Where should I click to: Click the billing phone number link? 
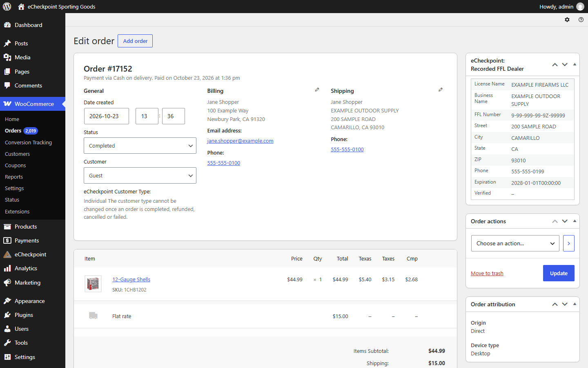click(x=224, y=163)
